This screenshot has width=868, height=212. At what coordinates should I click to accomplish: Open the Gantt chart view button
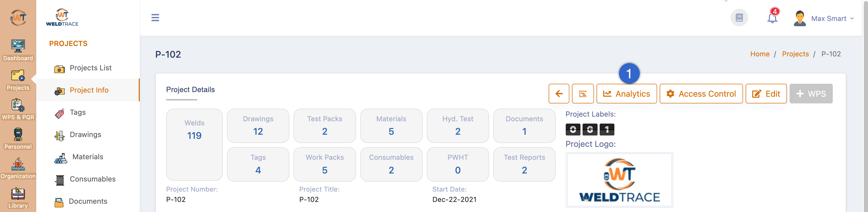coord(583,94)
